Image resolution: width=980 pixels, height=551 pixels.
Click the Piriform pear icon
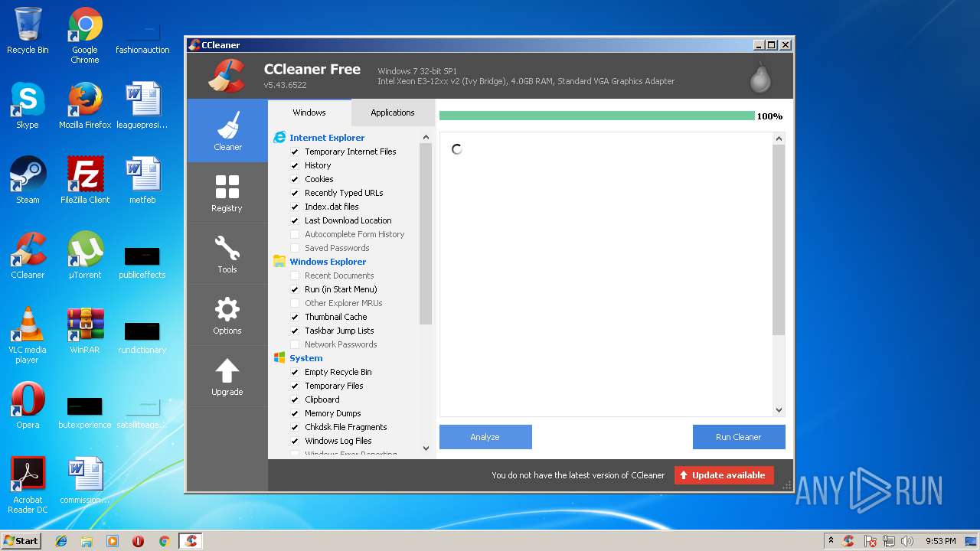click(x=759, y=77)
